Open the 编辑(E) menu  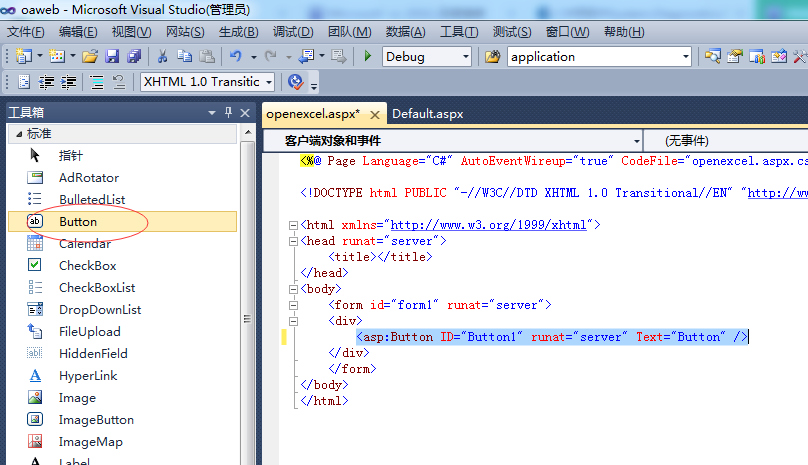[78, 32]
